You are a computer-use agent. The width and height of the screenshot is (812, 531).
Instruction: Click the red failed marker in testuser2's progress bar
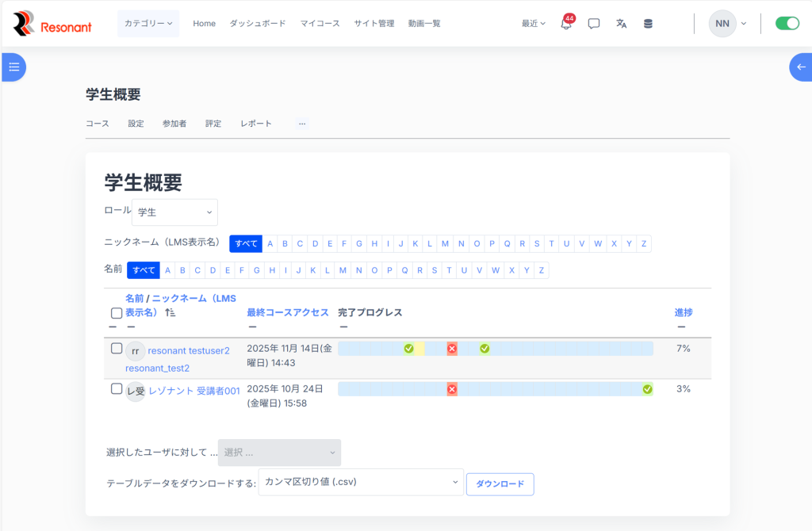click(x=452, y=349)
